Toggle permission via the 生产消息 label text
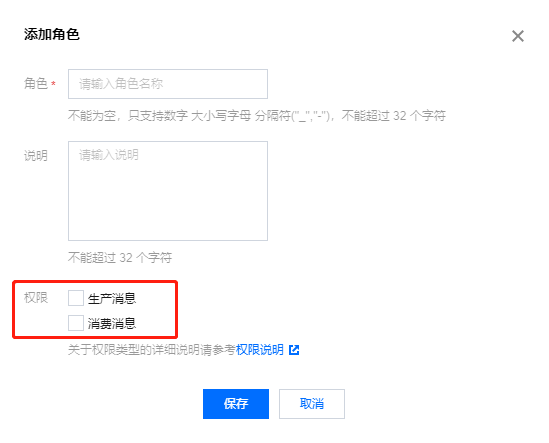 coord(112,299)
